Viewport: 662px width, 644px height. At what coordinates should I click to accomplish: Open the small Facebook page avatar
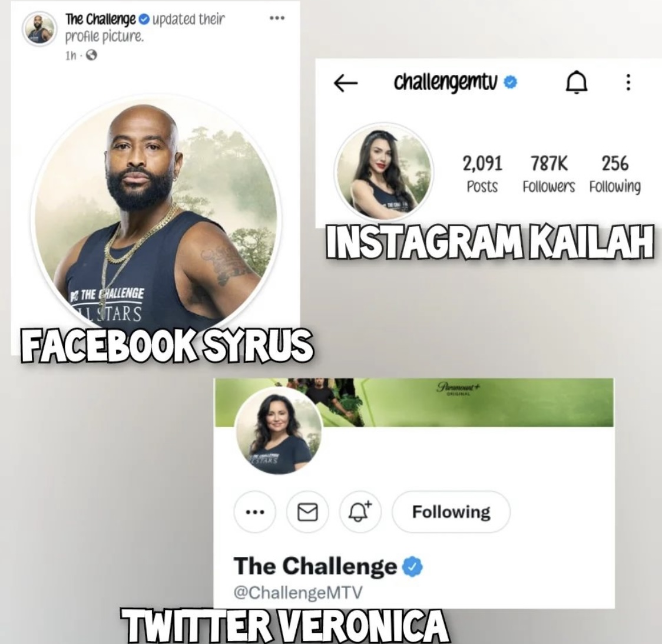click(39, 28)
